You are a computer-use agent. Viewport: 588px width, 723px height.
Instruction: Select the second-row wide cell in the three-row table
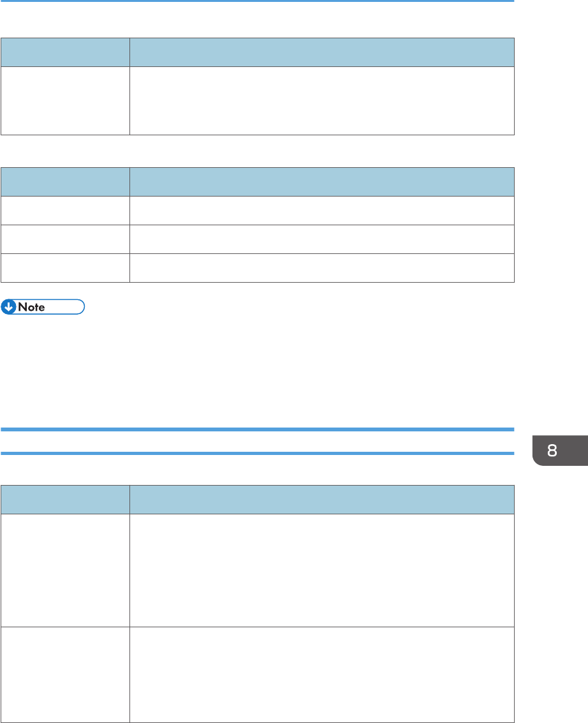point(321,239)
